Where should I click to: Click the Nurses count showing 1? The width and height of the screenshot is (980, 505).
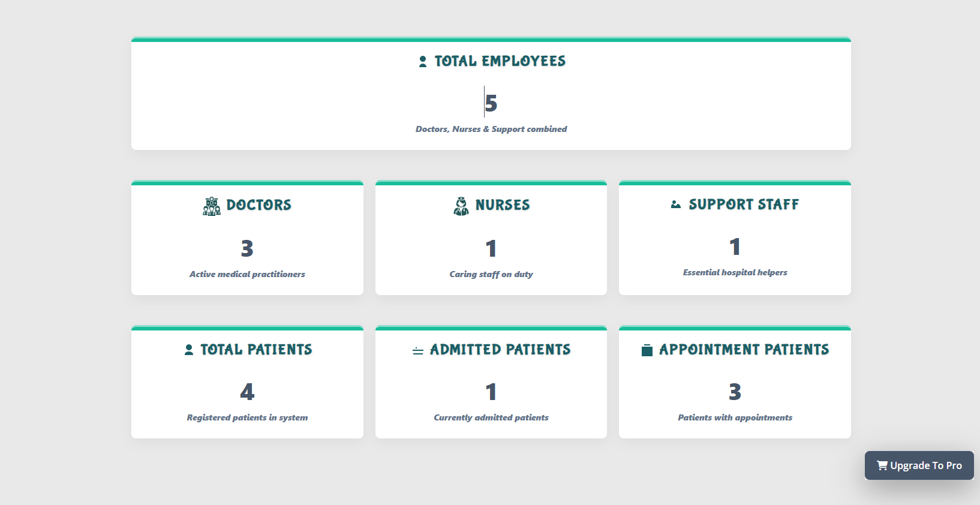point(491,248)
